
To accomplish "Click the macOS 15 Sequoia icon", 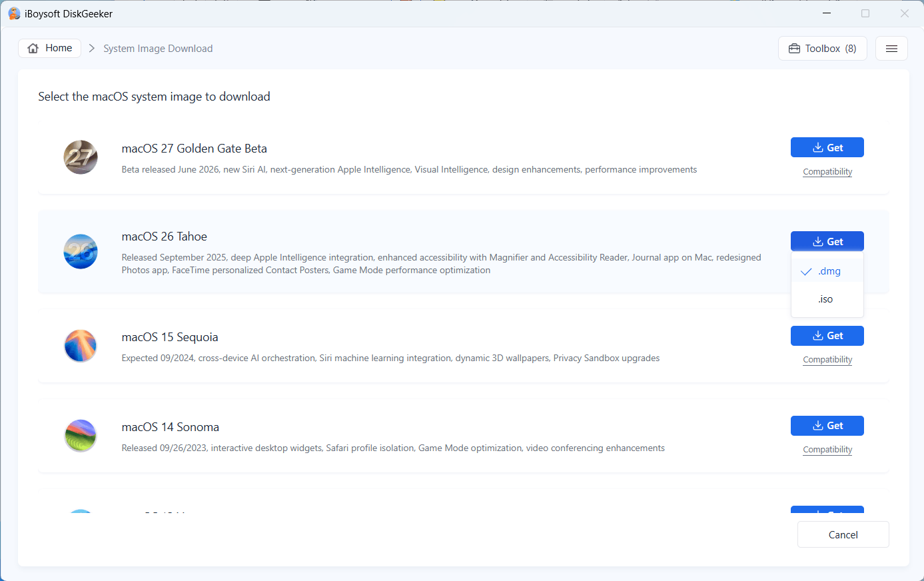I will (x=81, y=346).
